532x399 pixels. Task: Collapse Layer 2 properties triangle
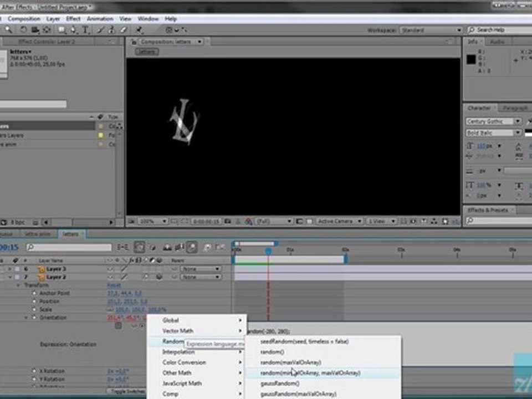(x=10, y=277)
